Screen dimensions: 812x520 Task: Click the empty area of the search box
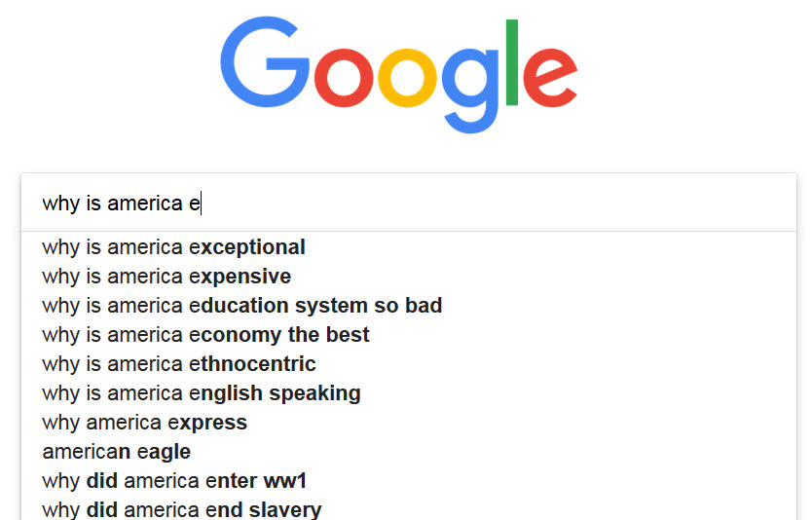pyautogui.click(x=498, y=203)
